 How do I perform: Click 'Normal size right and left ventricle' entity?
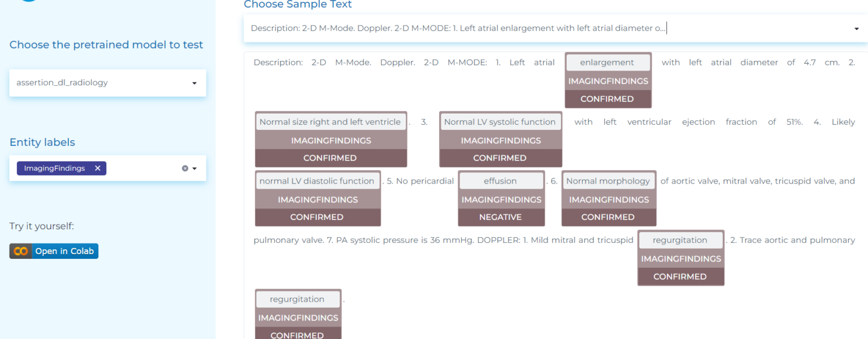click(330, 122)
